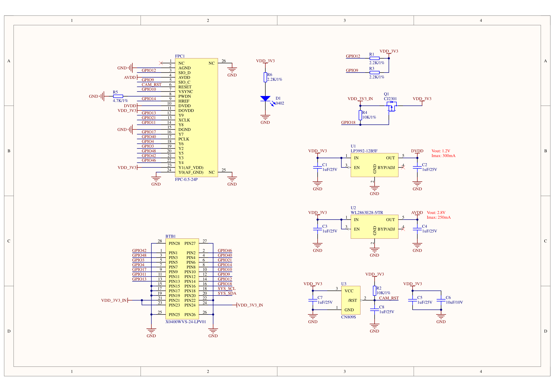Click the '0402' label beside D1
The image size is (555, 392).
point(280,103)
